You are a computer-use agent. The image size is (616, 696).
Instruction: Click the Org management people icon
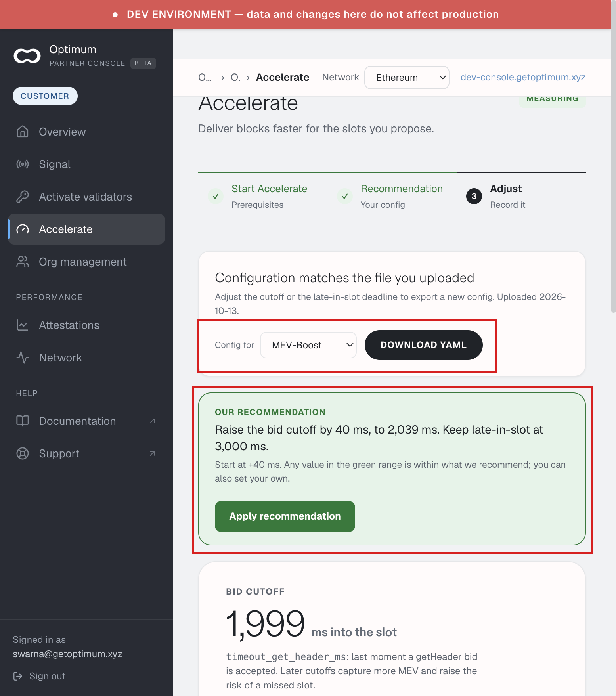tap(23, 262)
